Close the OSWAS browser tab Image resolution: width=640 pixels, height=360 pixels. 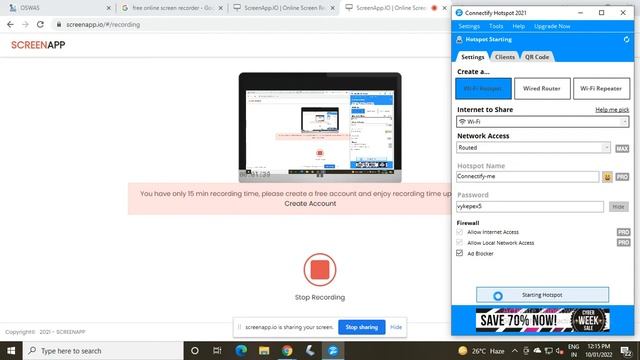click(108, 8)
